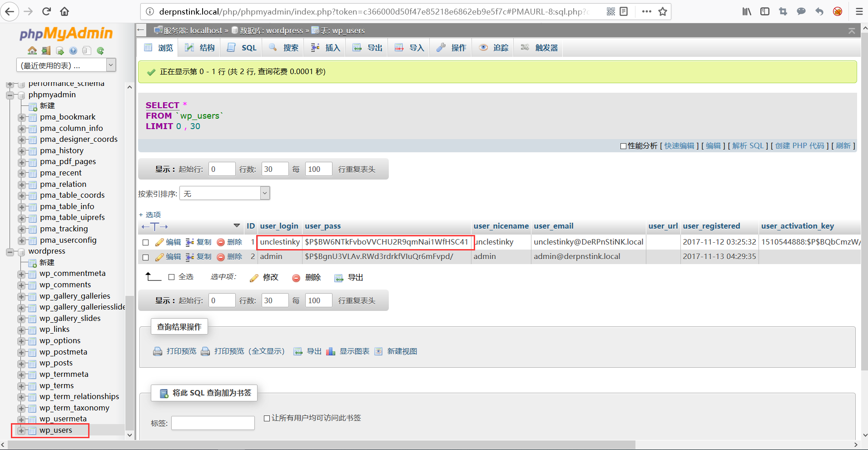Open the 导出 export tab
This screenshot has height=450, width=868.
(368, 48)
